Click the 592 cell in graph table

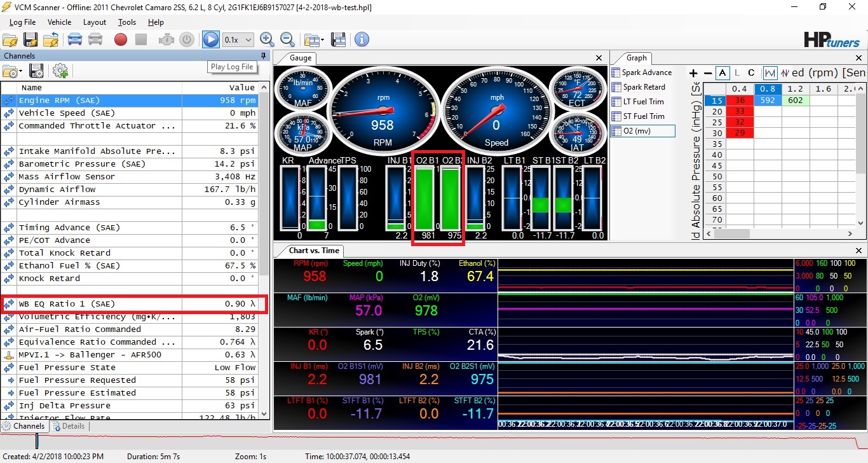click(767, 100)
